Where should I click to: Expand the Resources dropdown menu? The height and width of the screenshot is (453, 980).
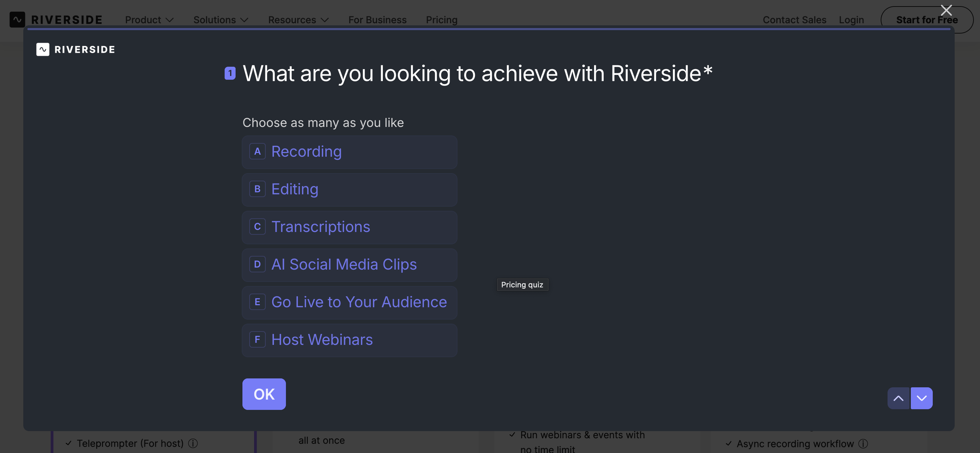coord(298,20)
